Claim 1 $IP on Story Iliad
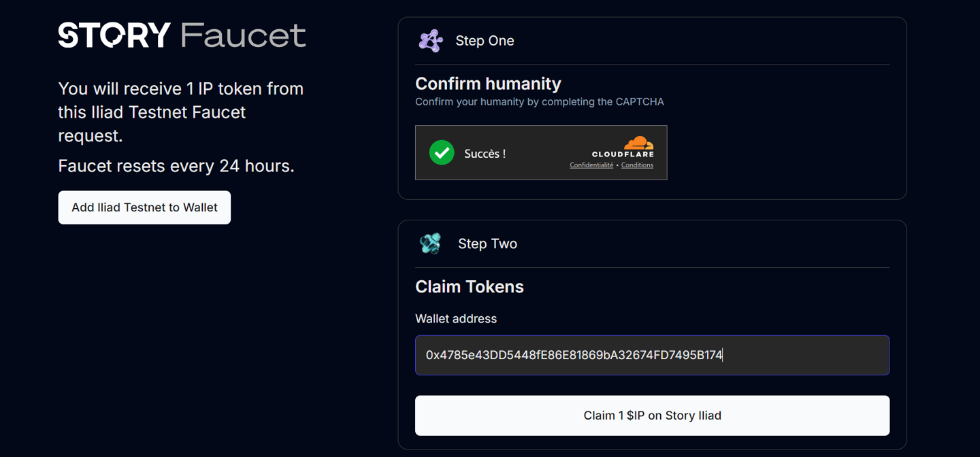The width and height of the screenshot is (980, 457). (652, 416)
